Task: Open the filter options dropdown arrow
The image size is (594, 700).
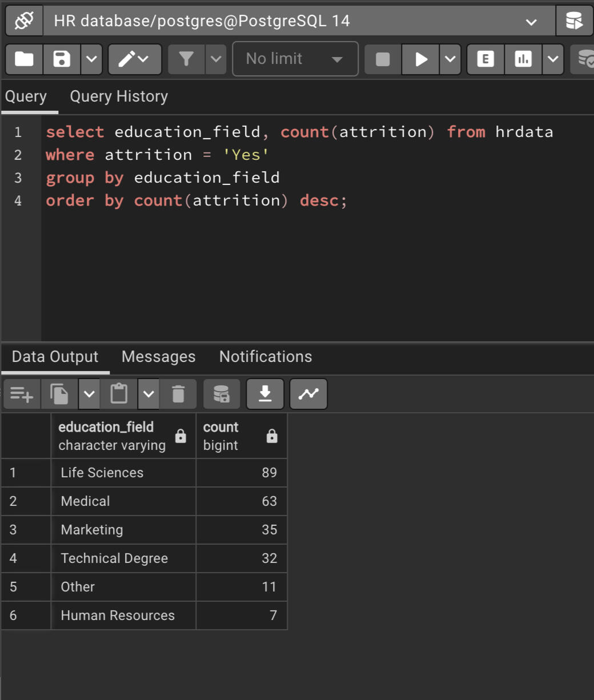Action: point(215,59)
